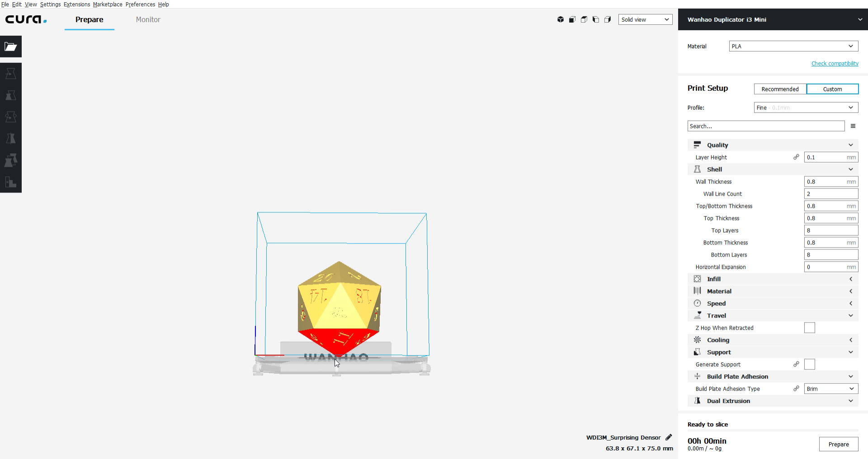This screenshot has width=868, height=459.
Task: Select the Rotate tool in left toolbar
Action: [11, 117]
